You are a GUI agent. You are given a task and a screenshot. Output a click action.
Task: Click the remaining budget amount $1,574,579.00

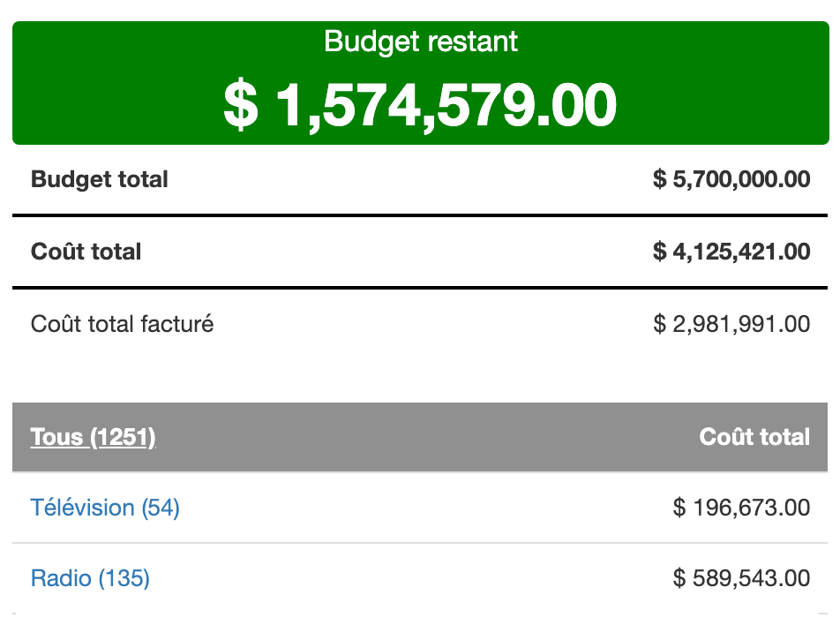coord(420,103)
